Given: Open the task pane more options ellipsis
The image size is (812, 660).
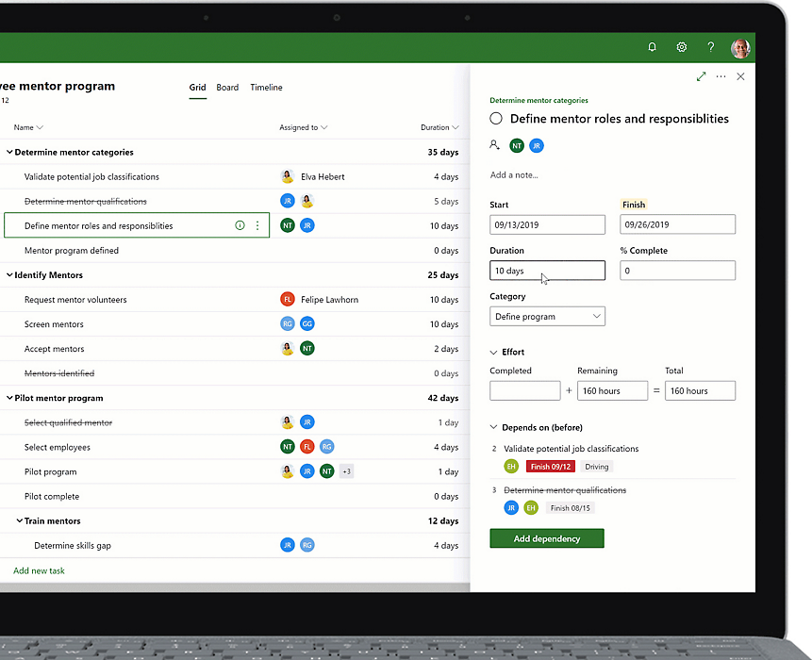Looking at the screenshot, I should click(x=721, y=76).
